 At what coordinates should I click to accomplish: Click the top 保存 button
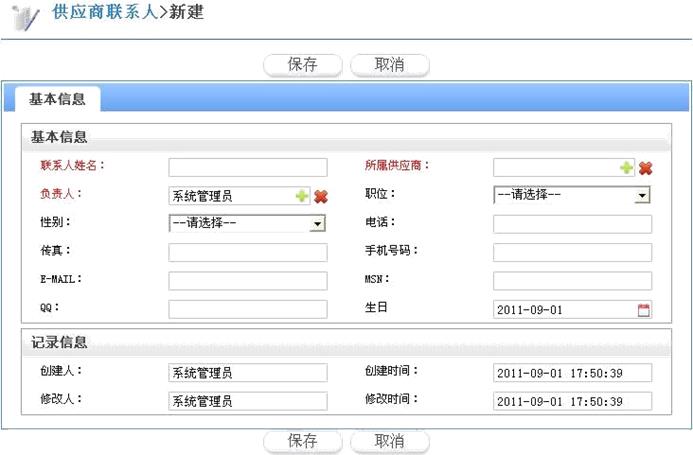[303, 65]
